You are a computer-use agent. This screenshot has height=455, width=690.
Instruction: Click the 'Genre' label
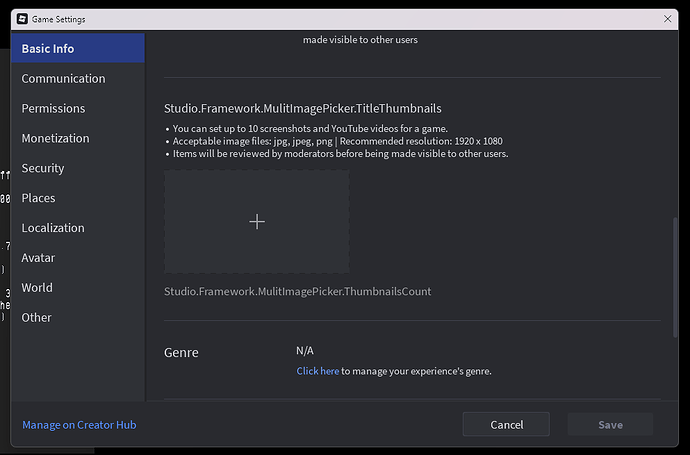(x=181, y=352)
